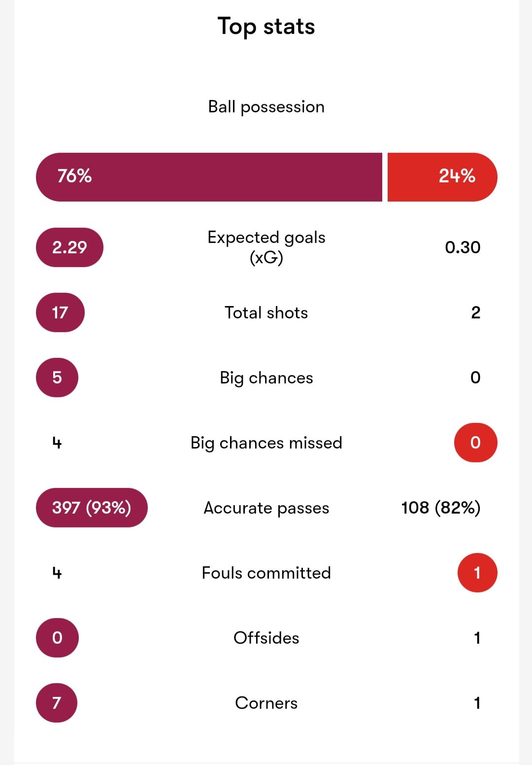Screen dimensions: 532x765
Task: Tap the 76% possession bar segment
Action: 209,177
